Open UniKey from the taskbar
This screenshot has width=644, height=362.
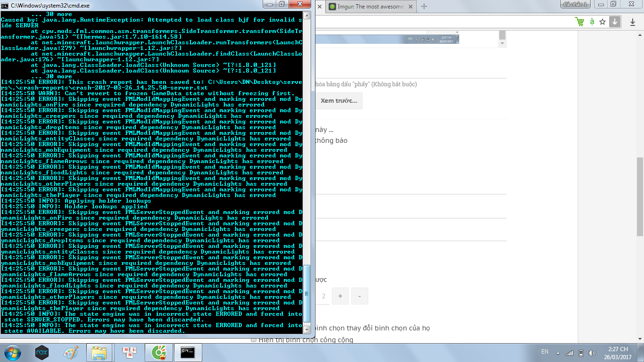point(129,353)
